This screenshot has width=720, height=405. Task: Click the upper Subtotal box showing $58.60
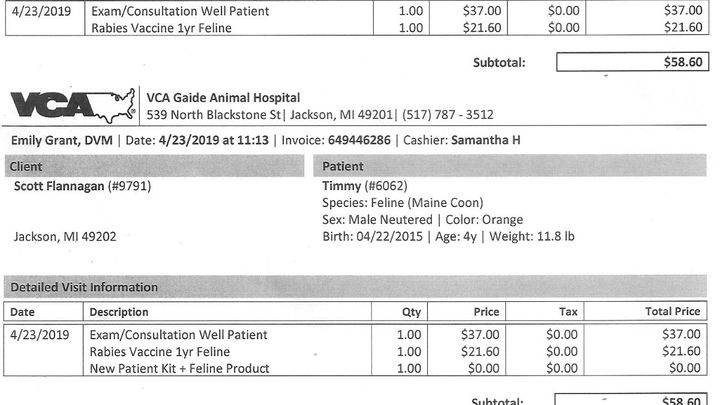632,62
